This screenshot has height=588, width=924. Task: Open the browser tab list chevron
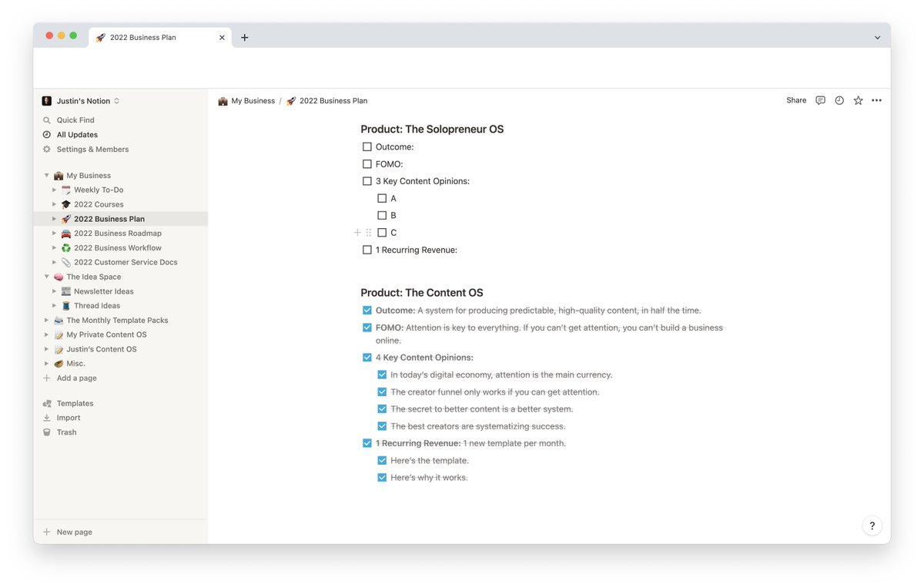[877, 38]
